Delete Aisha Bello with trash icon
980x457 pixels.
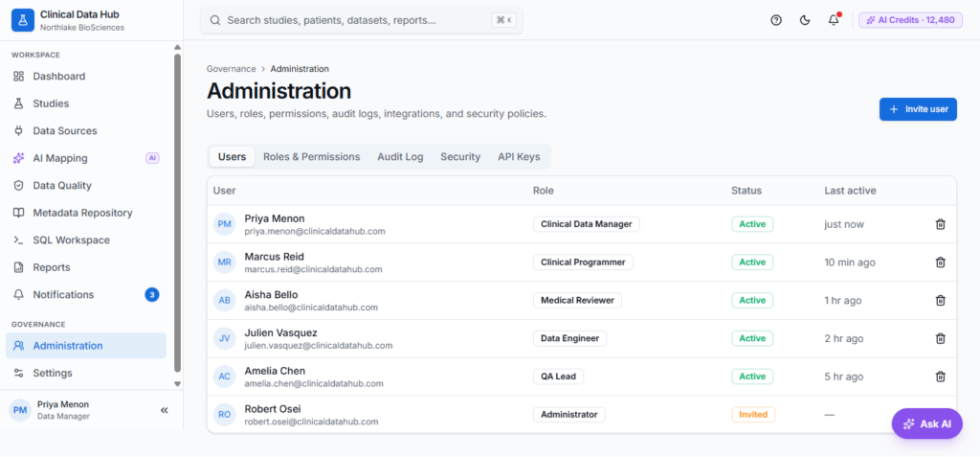point(940,301)
